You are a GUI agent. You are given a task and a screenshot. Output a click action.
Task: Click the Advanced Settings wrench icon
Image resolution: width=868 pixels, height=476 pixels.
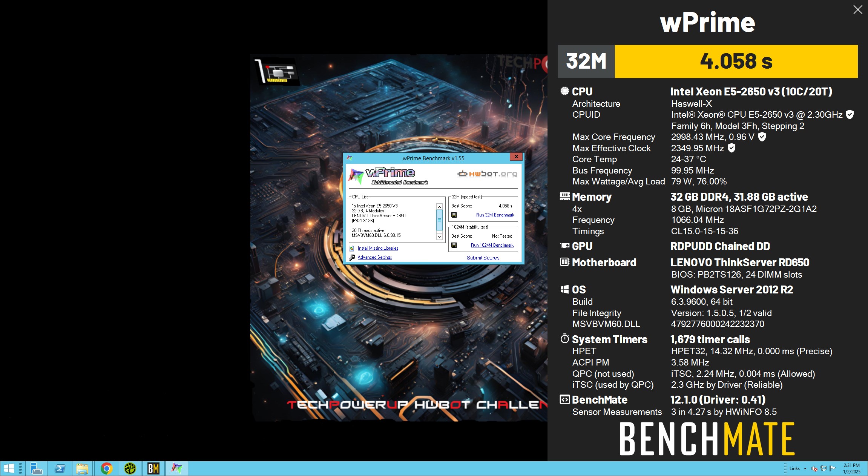[x=352, y=257]
